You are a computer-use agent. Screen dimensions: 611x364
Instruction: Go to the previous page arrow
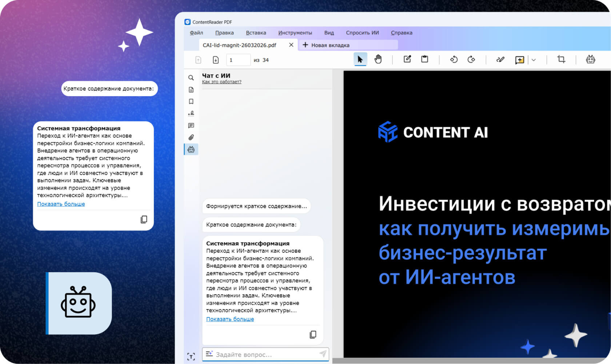[x=198, y=60]
